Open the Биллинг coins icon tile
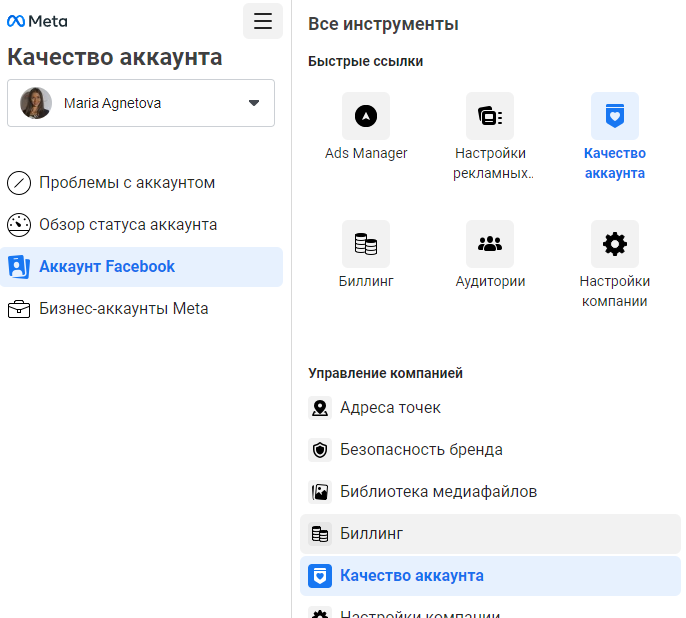 click(366, 244)
